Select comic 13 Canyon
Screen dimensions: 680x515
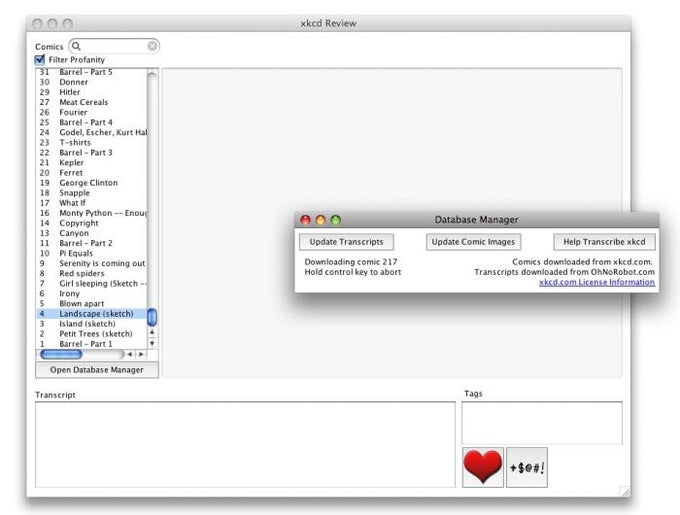[x=92, y=233]
